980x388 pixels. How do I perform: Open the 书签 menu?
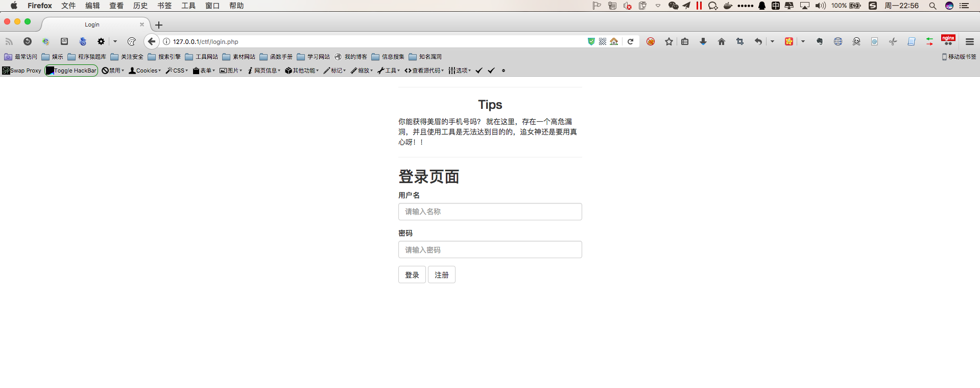click(x=164, y=6)
